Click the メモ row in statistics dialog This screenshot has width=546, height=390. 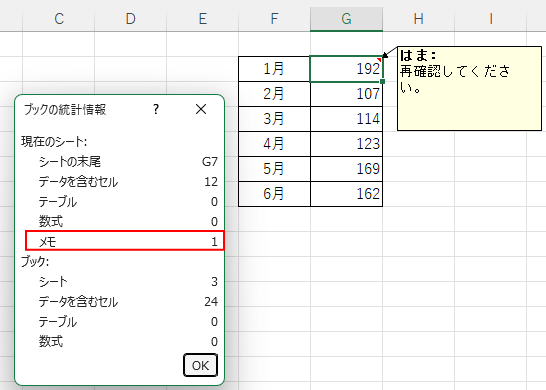click(125, 241)
